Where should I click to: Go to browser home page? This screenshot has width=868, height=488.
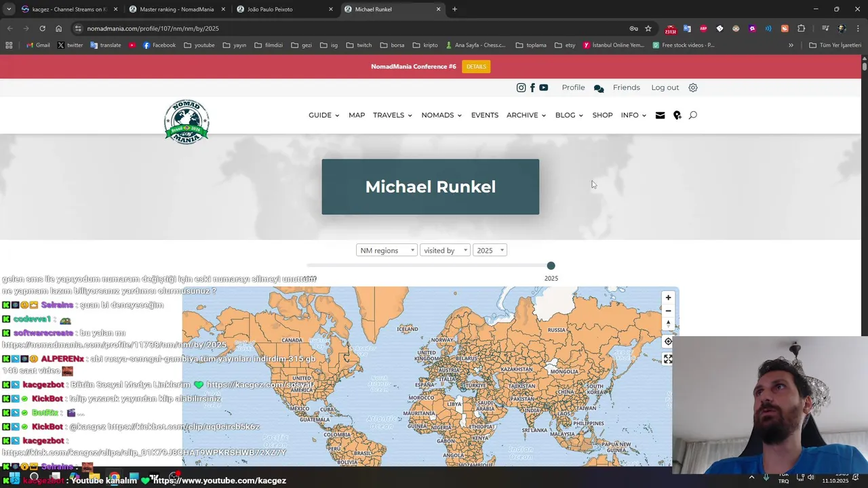[x=58, y=28]
